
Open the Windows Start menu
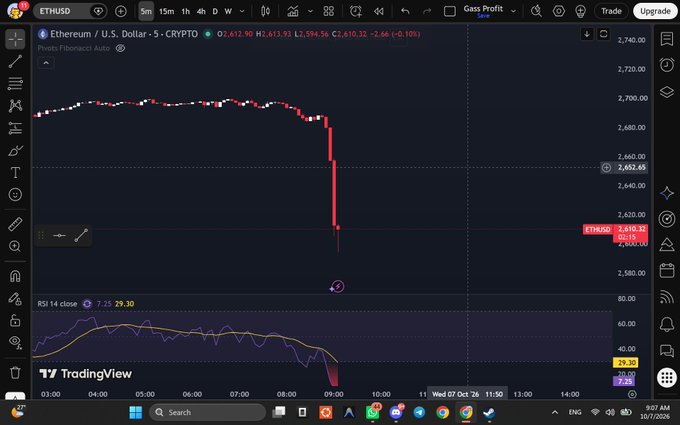coord(135,412)
